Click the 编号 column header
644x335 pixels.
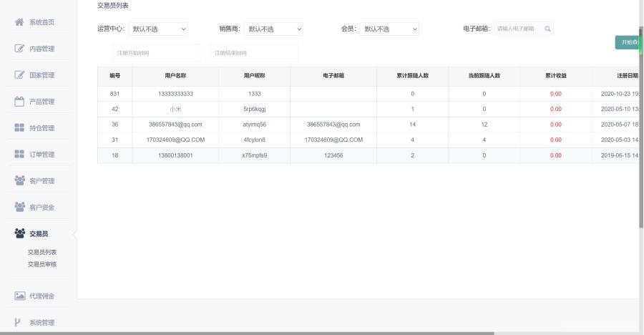point(115,76)
